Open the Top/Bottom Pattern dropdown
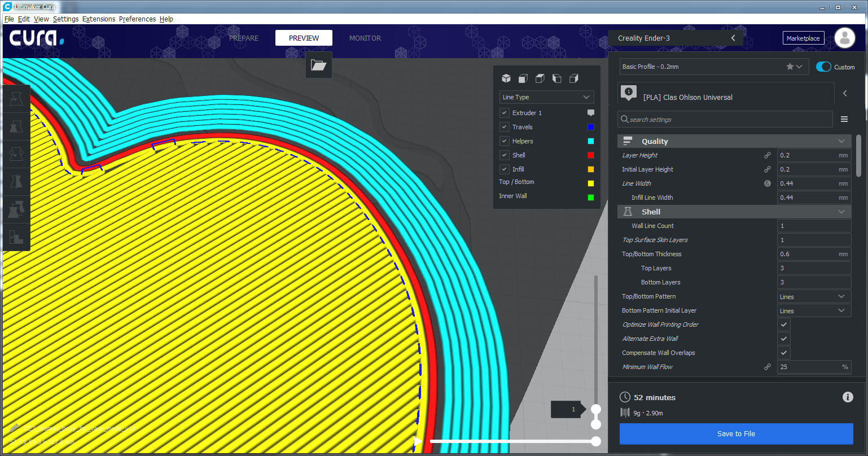Image resolution: width=868 pixels, height=456 pixels. tap(814, 296)
